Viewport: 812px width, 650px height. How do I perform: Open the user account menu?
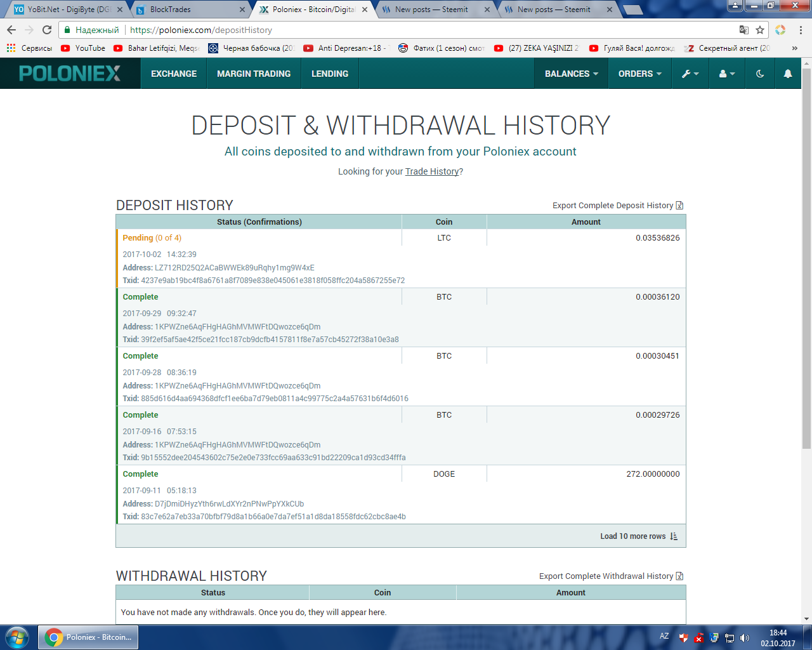click(x=727, y=74)
